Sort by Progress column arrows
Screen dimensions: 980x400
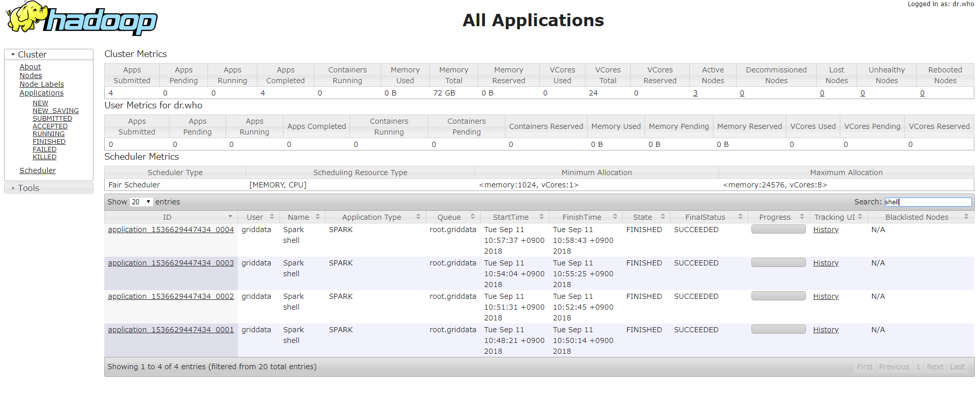802,217
